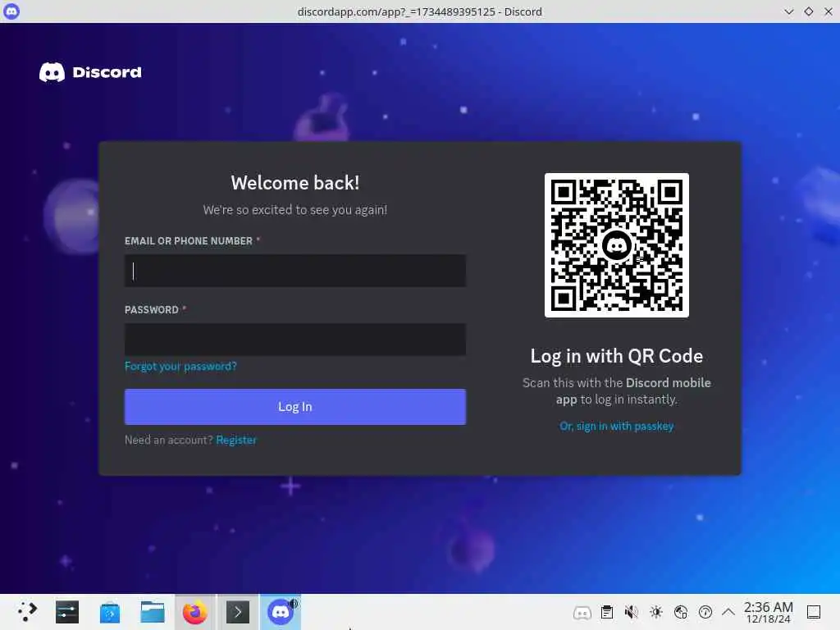Image resolution: width=840 pixels, height=630 pixels.
Task: Click the network tray icon
Action: click(681, 612)
